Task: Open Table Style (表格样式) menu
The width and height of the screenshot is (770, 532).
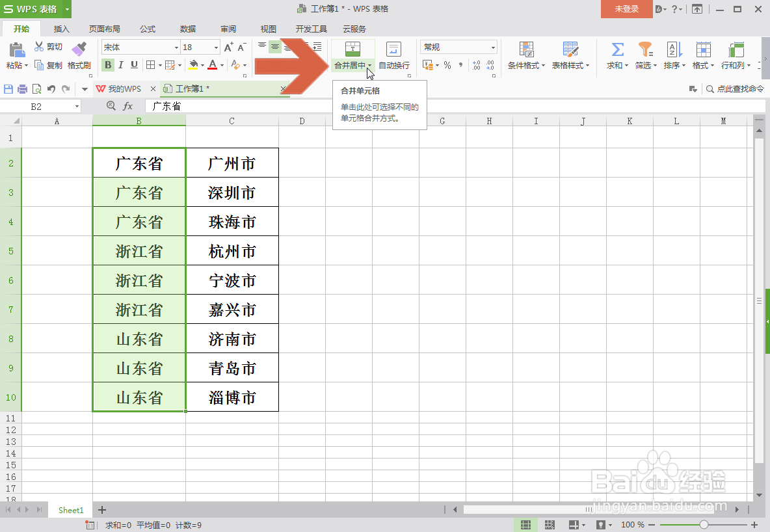Action: pyautogui.click(x=570, y=55)
